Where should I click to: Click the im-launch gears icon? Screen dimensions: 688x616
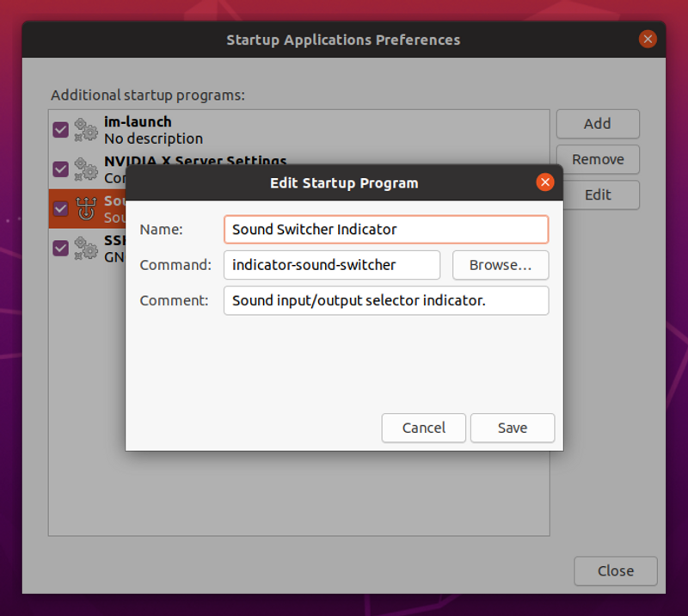(86, 130)
